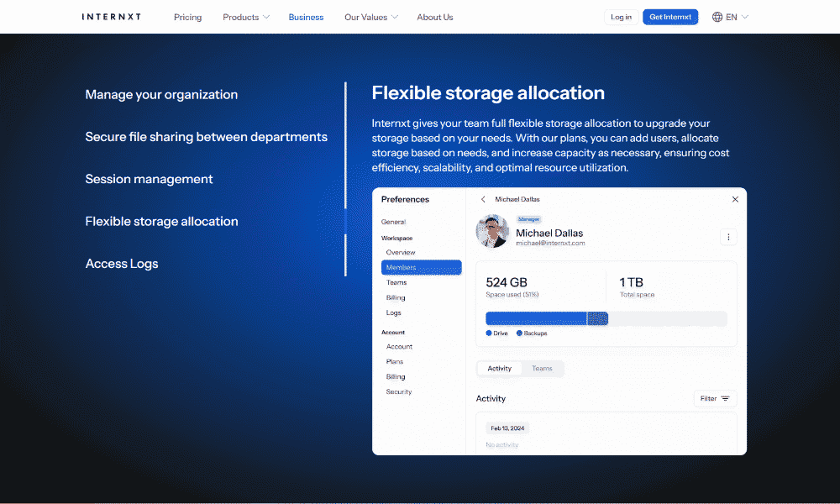This screenshot has width=840, height=504.
Task: Click the Preferences title
Action: (x=405, y=199)
